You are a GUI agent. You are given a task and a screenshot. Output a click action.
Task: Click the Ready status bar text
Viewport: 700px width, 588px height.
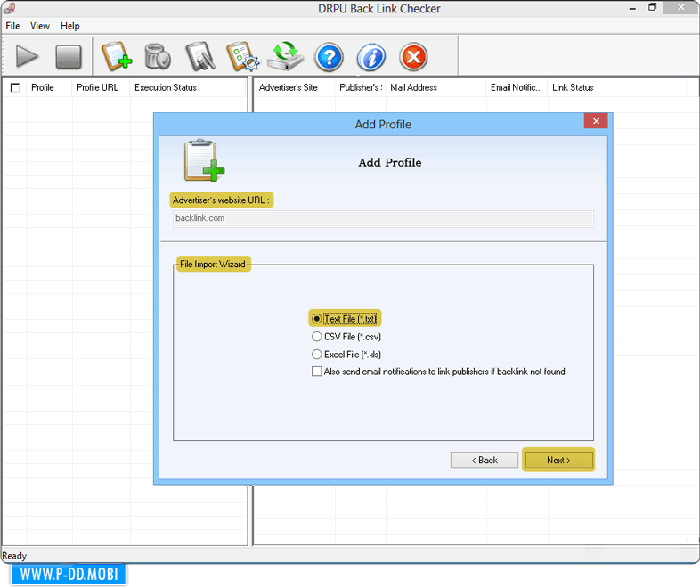(x=14, y=556)
